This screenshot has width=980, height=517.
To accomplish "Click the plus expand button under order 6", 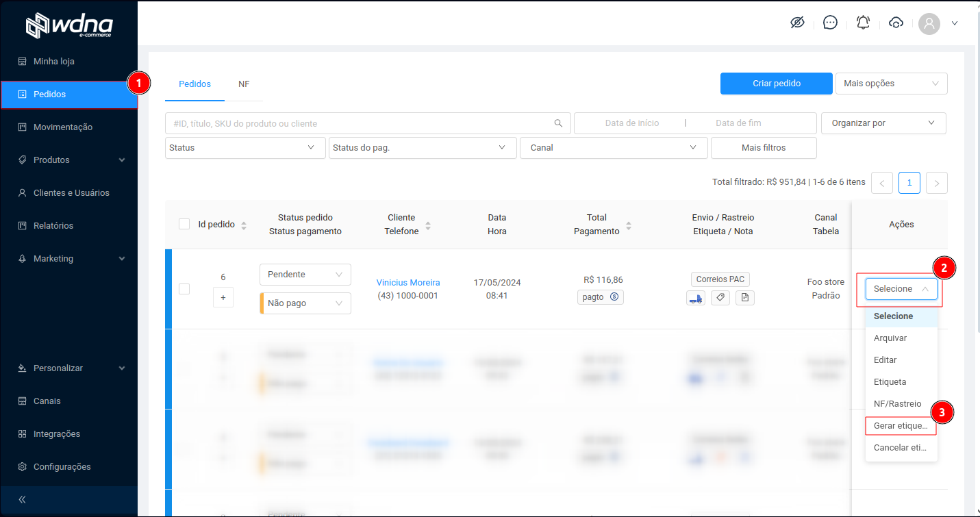I will tap(223, 298).
